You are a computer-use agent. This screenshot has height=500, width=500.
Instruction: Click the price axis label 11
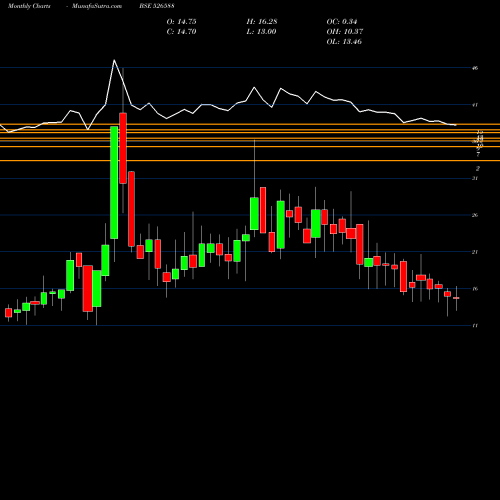coord(475,326)
